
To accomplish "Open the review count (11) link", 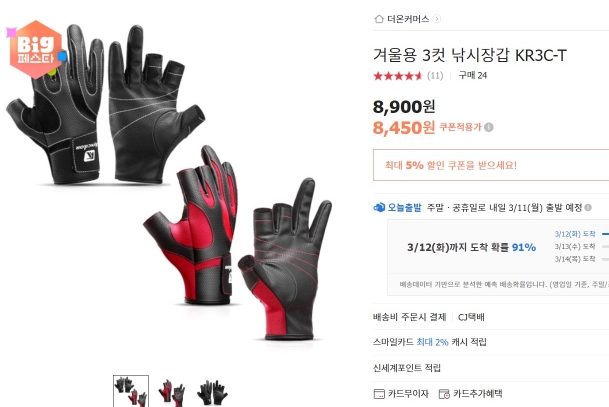I will 435,75.
